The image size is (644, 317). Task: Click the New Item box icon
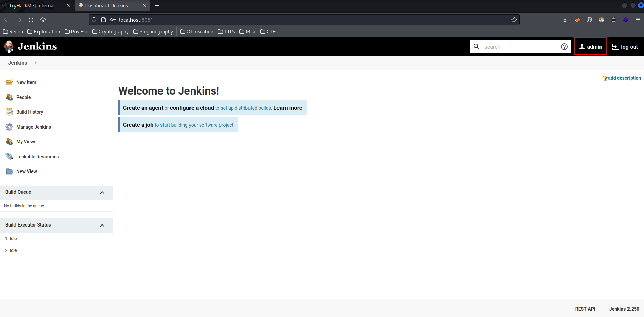pyautogui.click(x=9, y=82)
